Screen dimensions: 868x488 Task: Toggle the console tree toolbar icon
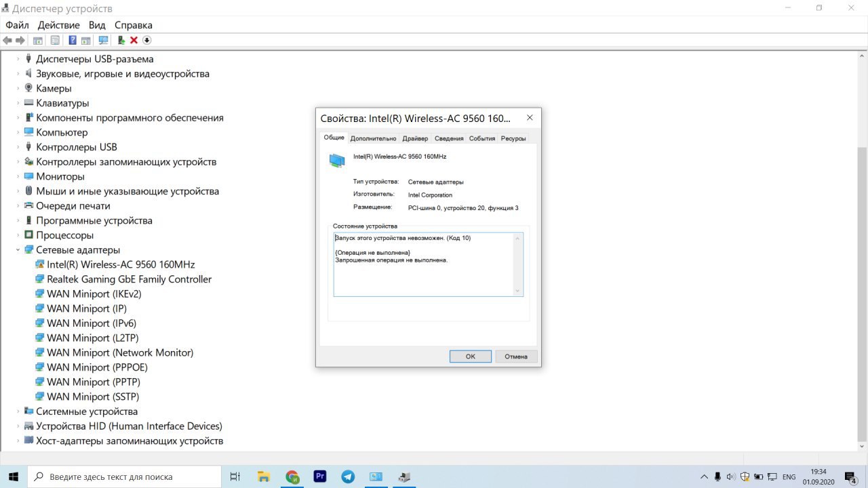[38, 41]
